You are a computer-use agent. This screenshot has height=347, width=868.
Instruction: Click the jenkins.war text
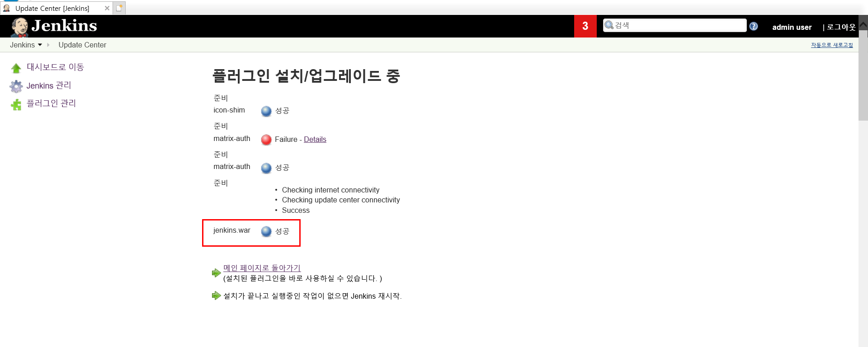(x=231, y=230)
